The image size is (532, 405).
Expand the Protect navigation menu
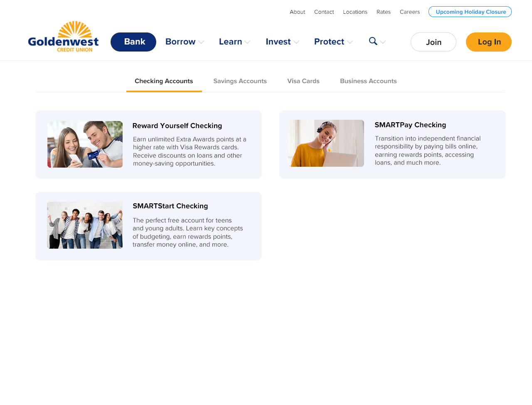333,42
